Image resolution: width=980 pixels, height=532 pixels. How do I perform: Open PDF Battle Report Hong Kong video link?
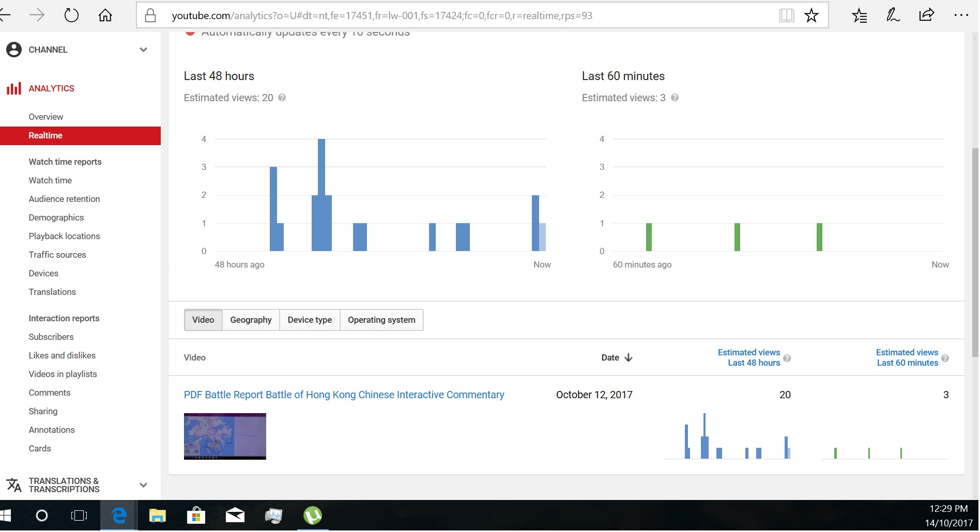tap(344, 395)
